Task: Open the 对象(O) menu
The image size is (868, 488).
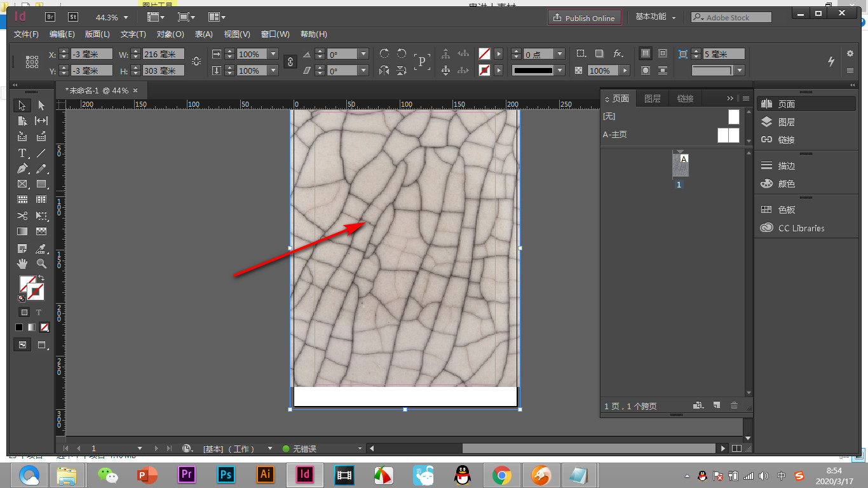Action: 170,34
